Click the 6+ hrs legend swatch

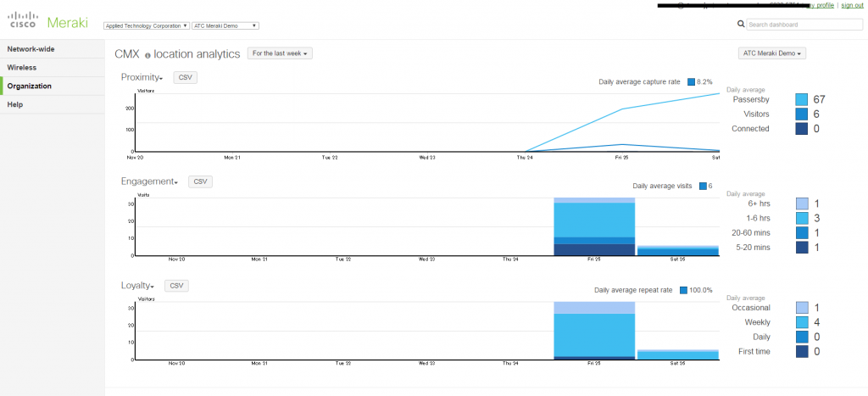[802, 204]
